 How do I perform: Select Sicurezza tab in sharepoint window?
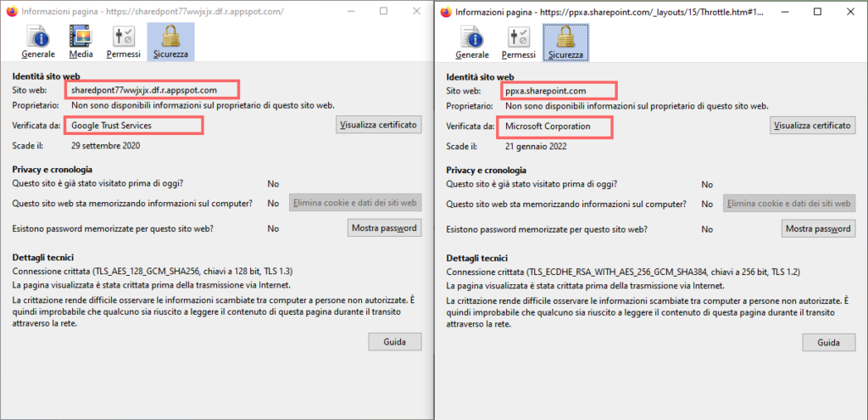point(565,42)
